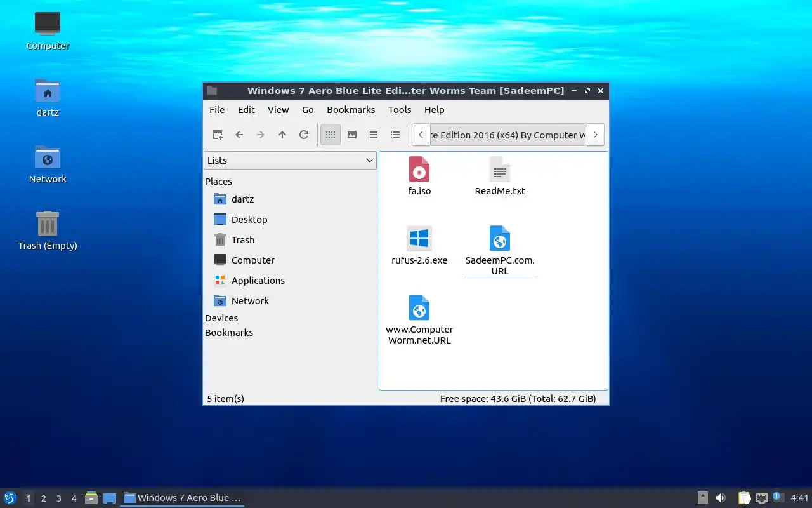
Task: Open the Computer desktop icon
Action: pyautogui.click(x=48, y=30)
